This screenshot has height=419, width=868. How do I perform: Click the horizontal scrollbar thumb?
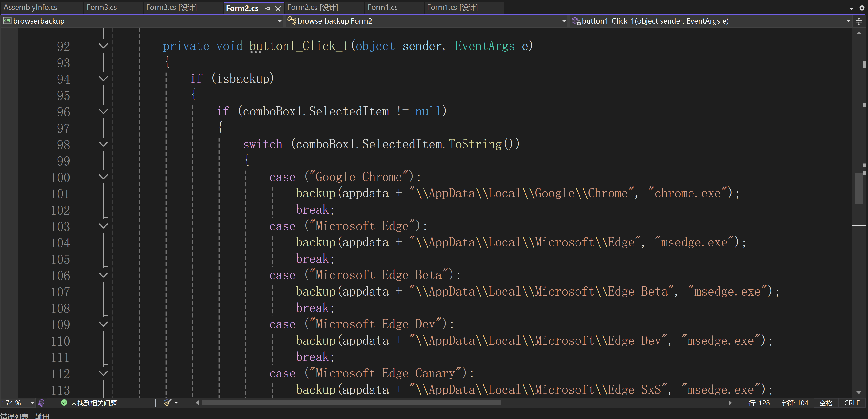click(x=351, y=403)
